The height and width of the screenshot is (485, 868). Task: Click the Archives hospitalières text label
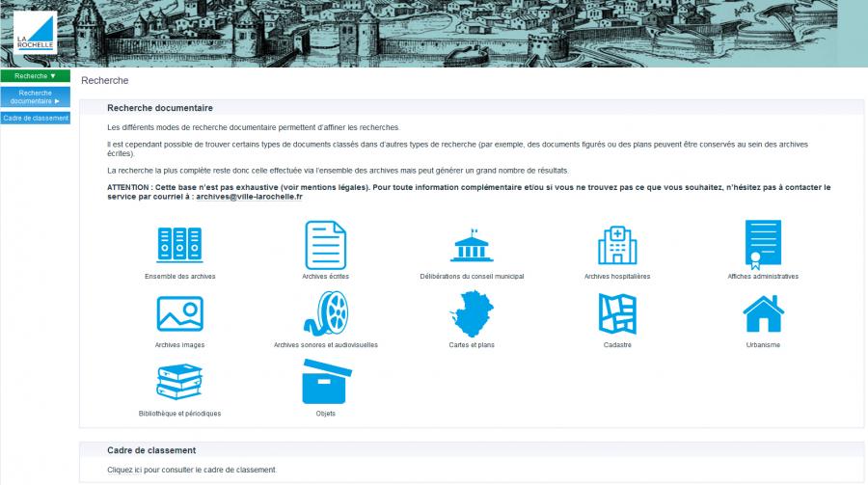click(x=617, y=277)
